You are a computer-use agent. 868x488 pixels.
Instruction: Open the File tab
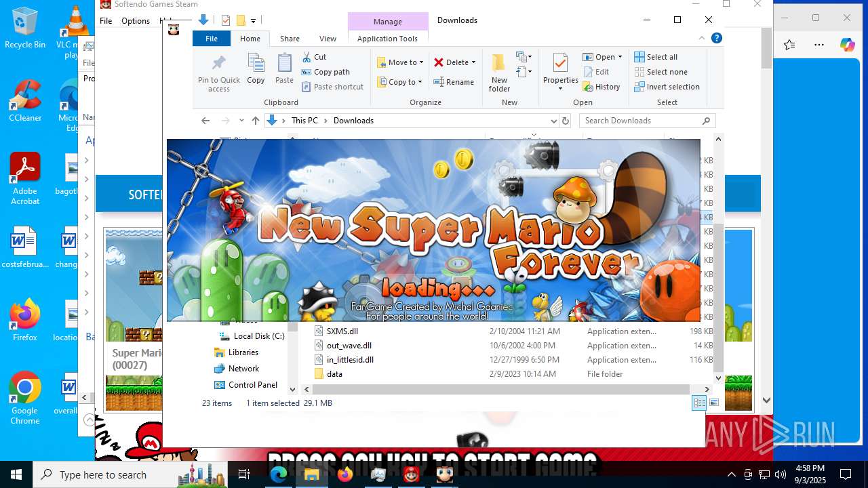click(x=212, y=39)
